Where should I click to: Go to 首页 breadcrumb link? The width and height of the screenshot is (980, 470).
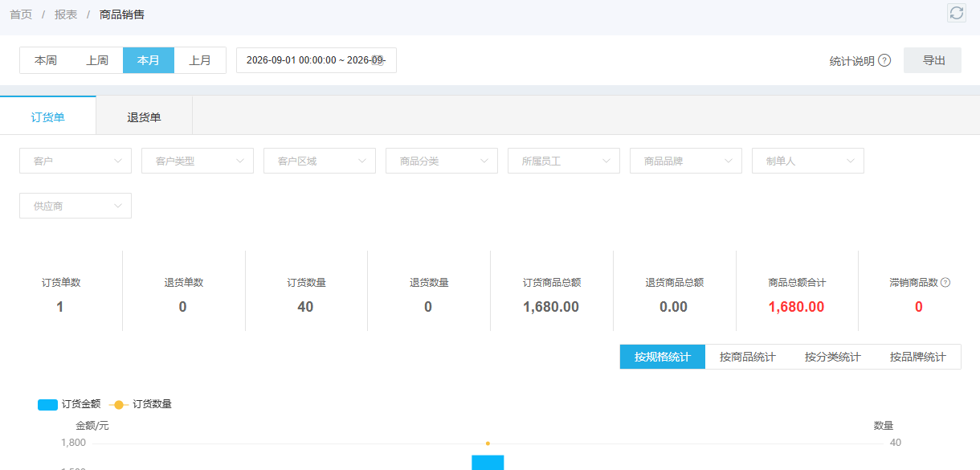tap(21, 14)
